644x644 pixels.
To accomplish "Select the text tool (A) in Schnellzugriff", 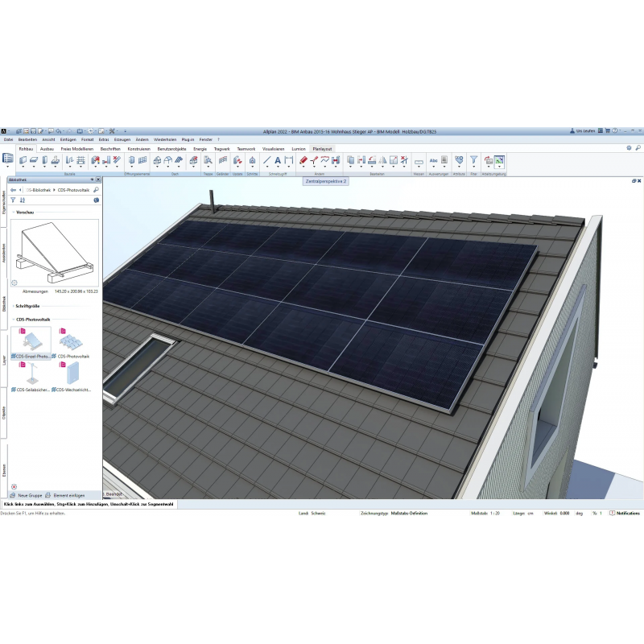I will coord(278,160).
